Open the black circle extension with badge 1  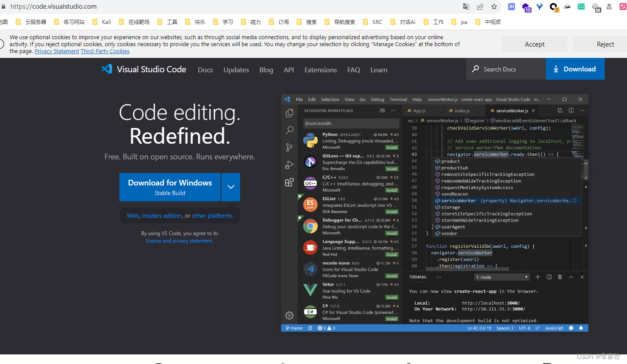pyautogui.click(x=554, y=7)
